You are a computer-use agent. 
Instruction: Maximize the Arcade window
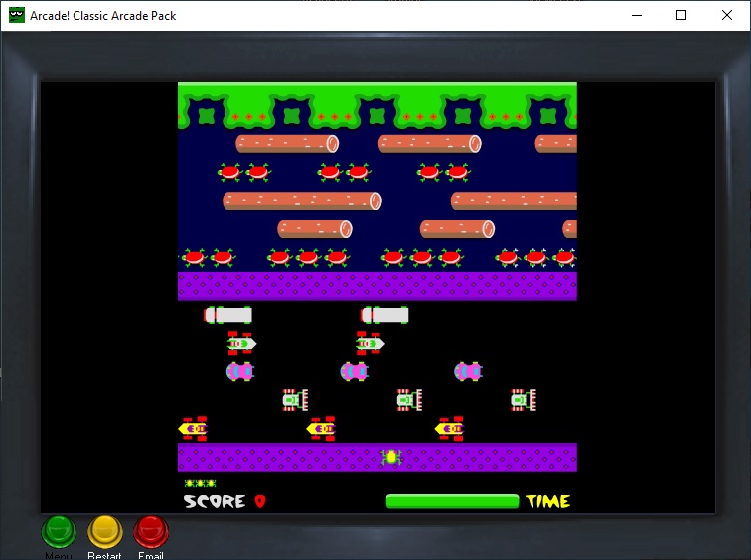pos(681,15)
